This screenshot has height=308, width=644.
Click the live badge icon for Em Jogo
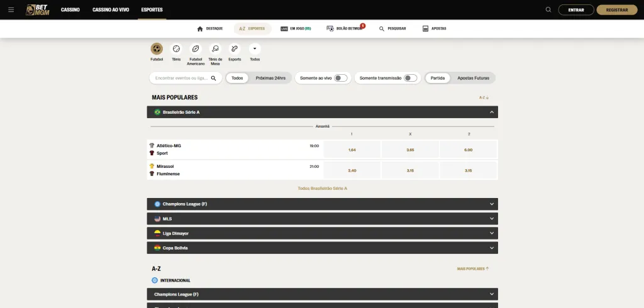click(284, 29)
